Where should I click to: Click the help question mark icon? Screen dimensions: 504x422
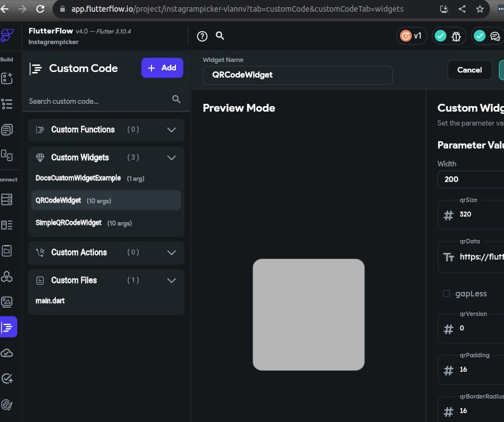pyautogui.click(x=202, y=36)
